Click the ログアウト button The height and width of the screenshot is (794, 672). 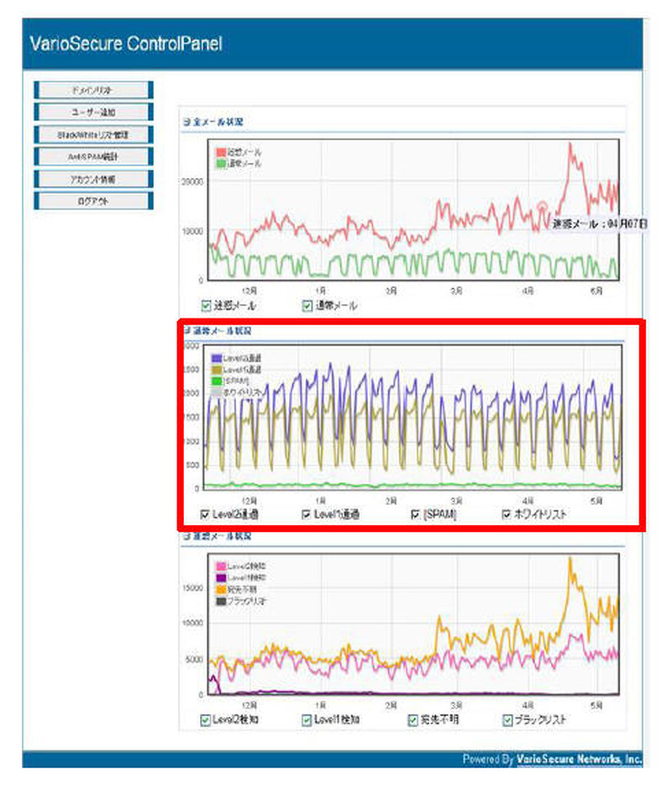93,201
